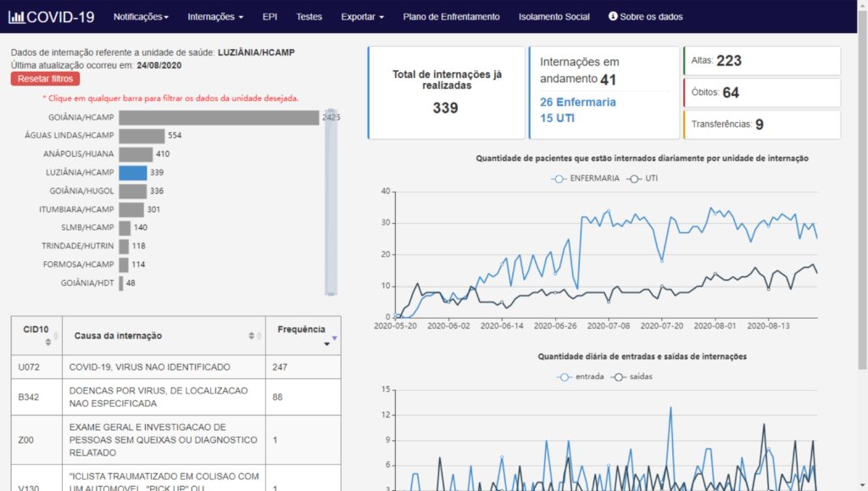The height and width of the screenshot is (491, 868).
Task: Click the Transferências: 9 card
Action: [762, 125]
